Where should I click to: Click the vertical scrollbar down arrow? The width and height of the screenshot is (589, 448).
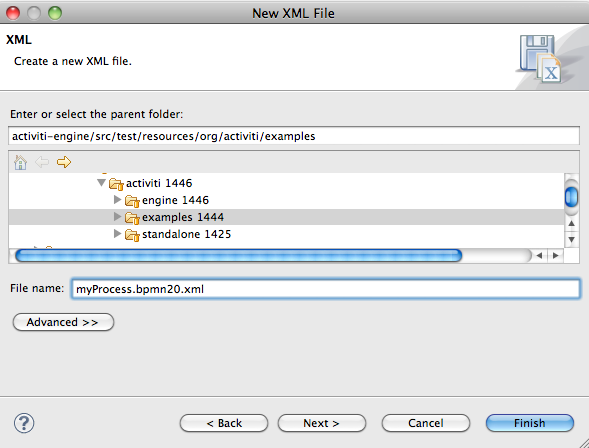(x=571, y=240)
